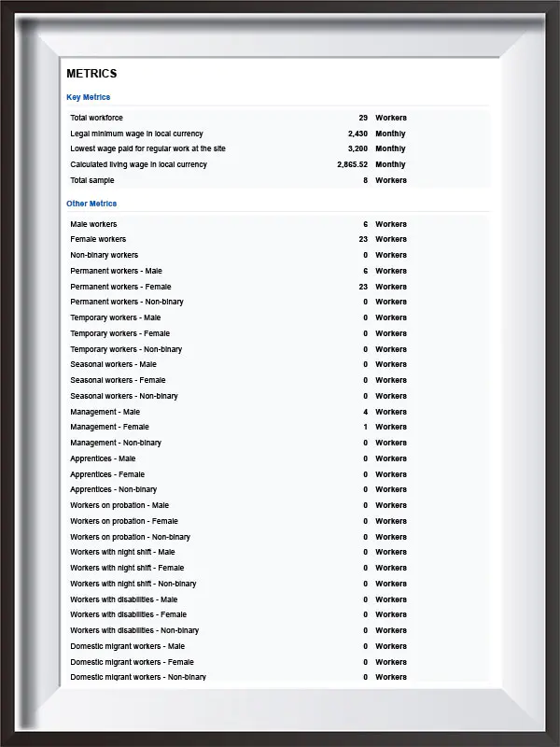Click Domestic migrant workers - Non-binary row
Viewport: 560px width, 747px height.
point(278,677)
